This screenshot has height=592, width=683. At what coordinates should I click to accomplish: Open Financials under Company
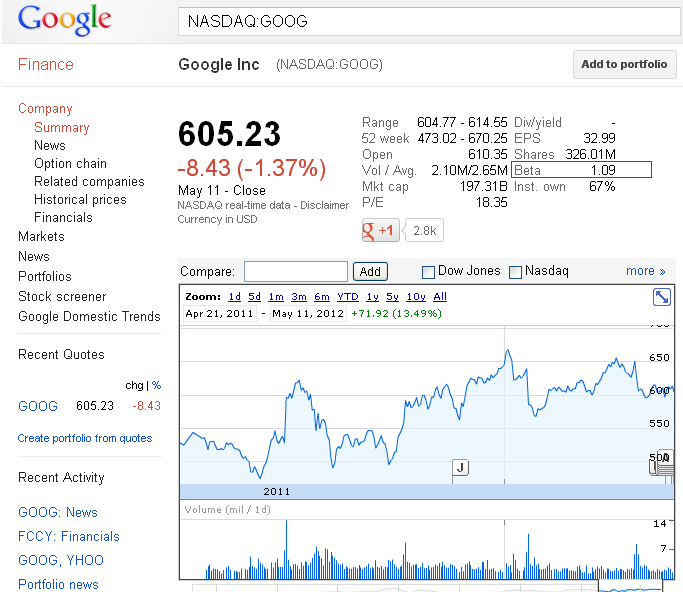[x=63, y=217]
